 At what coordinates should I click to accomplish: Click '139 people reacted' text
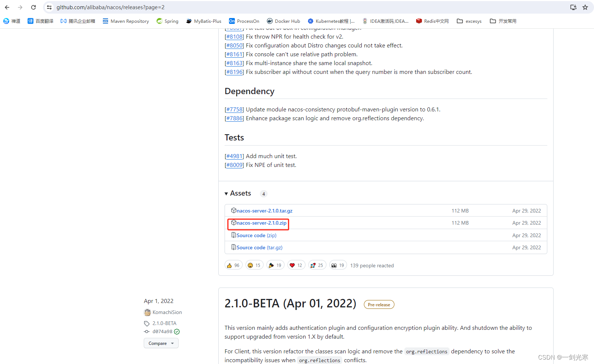click(x=372, y=265)
